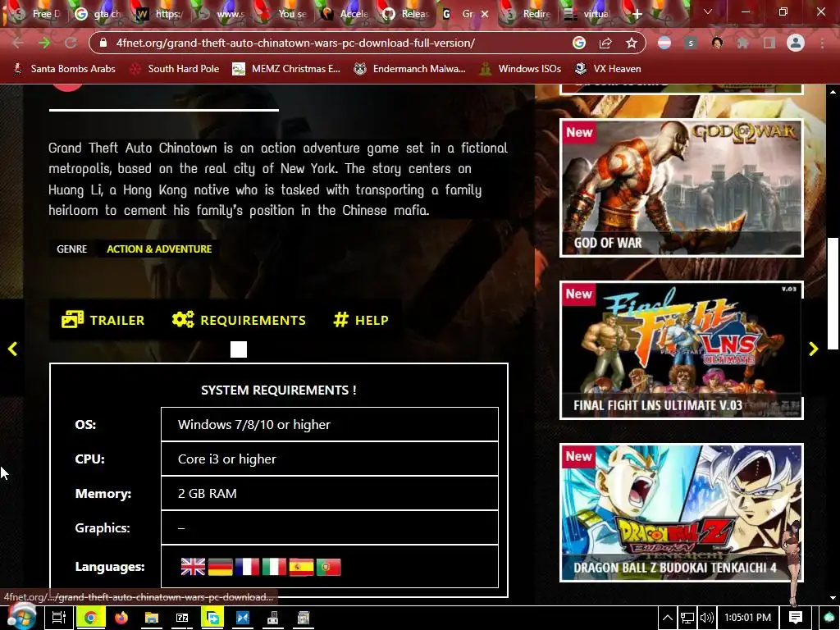The image size is (840, 630).
Task: Switch to the 'Redire' tab
Action: (x=529, y=14)
